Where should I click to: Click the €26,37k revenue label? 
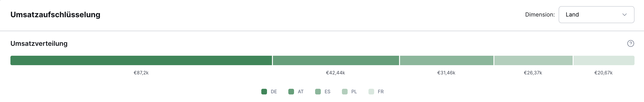[533, 73]
